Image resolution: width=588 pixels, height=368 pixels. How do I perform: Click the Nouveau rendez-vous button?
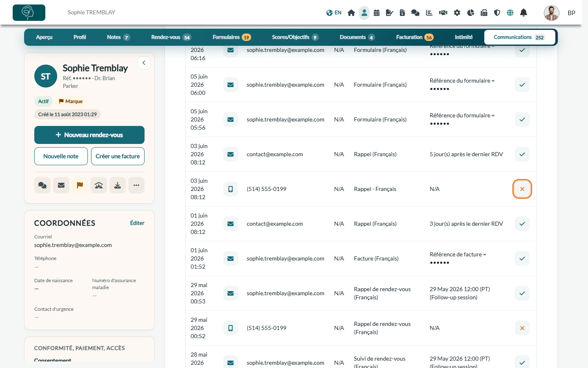coord(89,135)
